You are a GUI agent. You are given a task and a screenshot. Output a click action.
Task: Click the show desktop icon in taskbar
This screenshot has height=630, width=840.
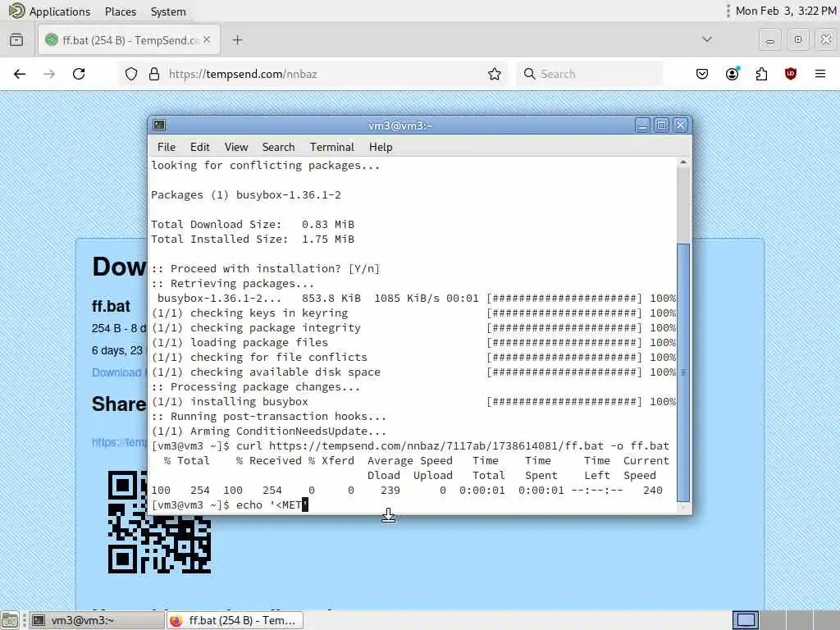10,620
